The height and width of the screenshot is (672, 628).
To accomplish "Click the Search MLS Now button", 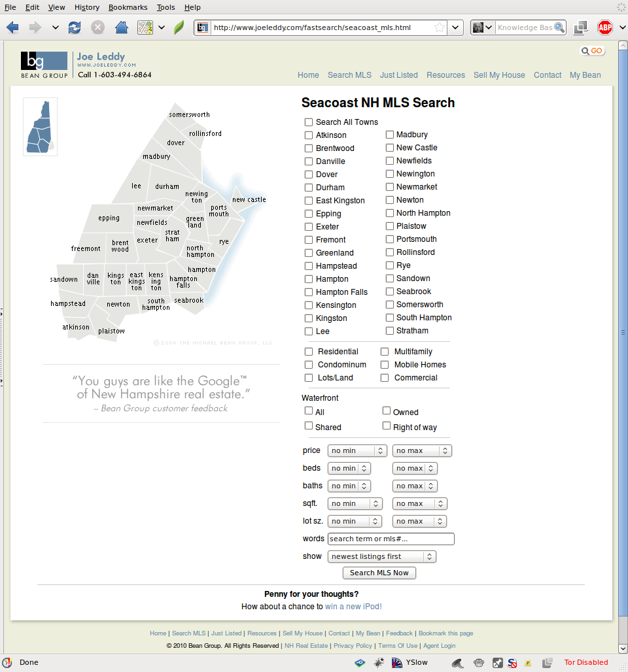I will coord(379,573).
